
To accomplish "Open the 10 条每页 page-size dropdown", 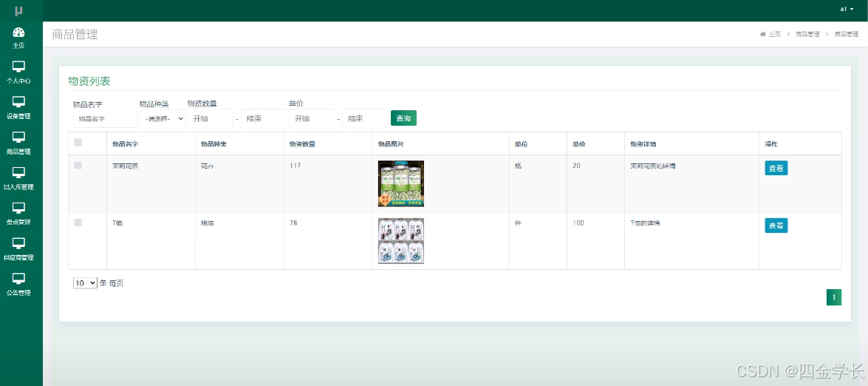I will tap(85, 283).
